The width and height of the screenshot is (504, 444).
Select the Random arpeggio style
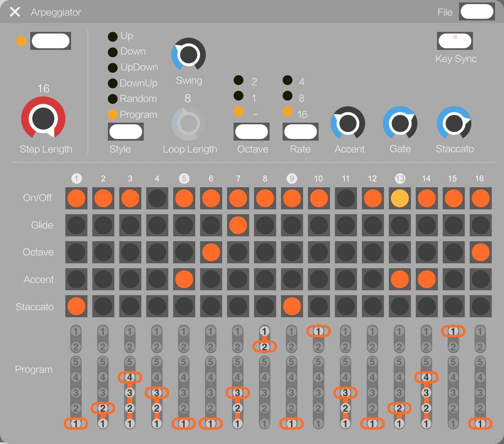click(113, 99)
